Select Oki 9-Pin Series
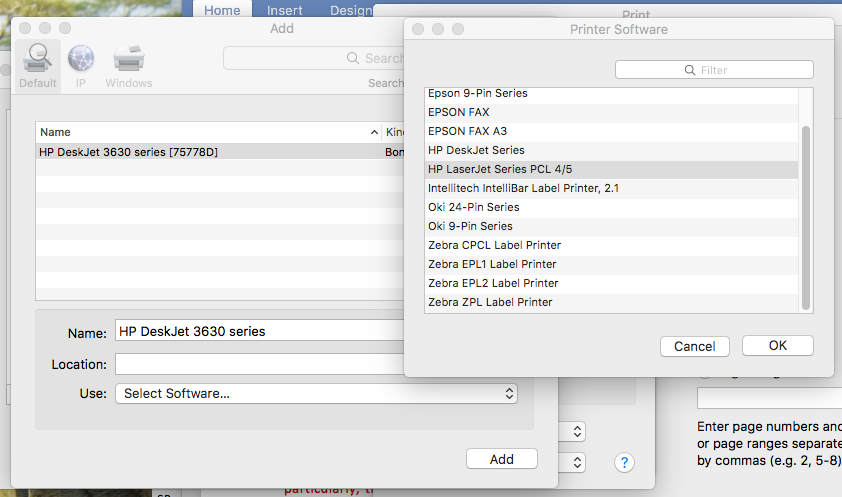 click(x=611, y=226)
